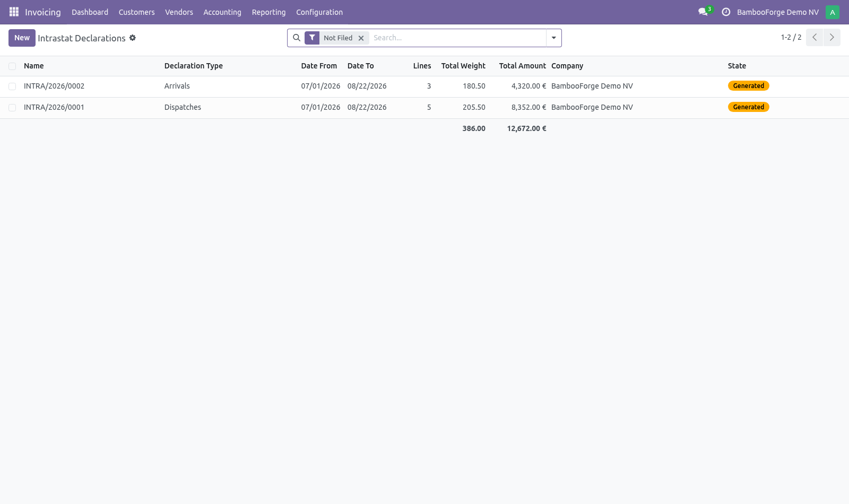Select the INTRA/2026/0001 row checkbox
Image resolution: width=849 pixels, height=504 pixels.
[12, 108]
